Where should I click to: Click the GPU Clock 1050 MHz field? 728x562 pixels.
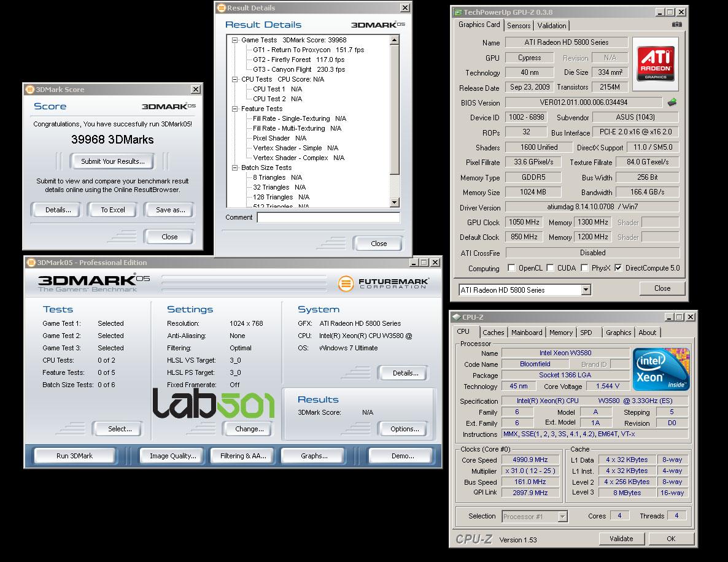coord(524,222)
